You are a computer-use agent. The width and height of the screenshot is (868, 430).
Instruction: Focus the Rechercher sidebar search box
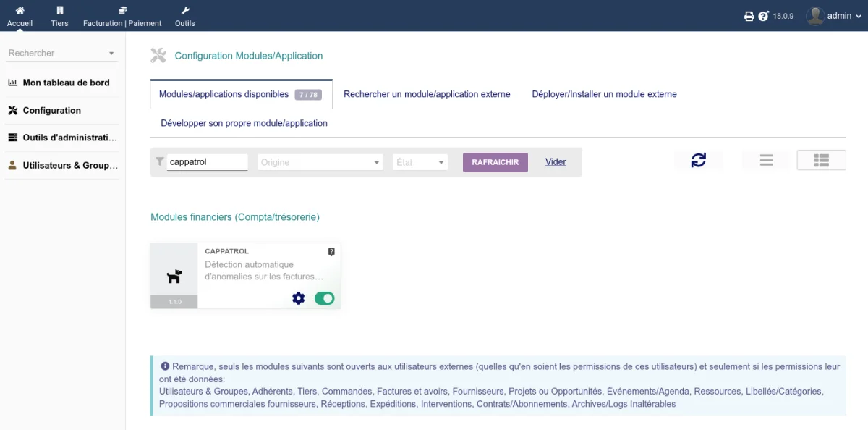(x=61, y=53)
